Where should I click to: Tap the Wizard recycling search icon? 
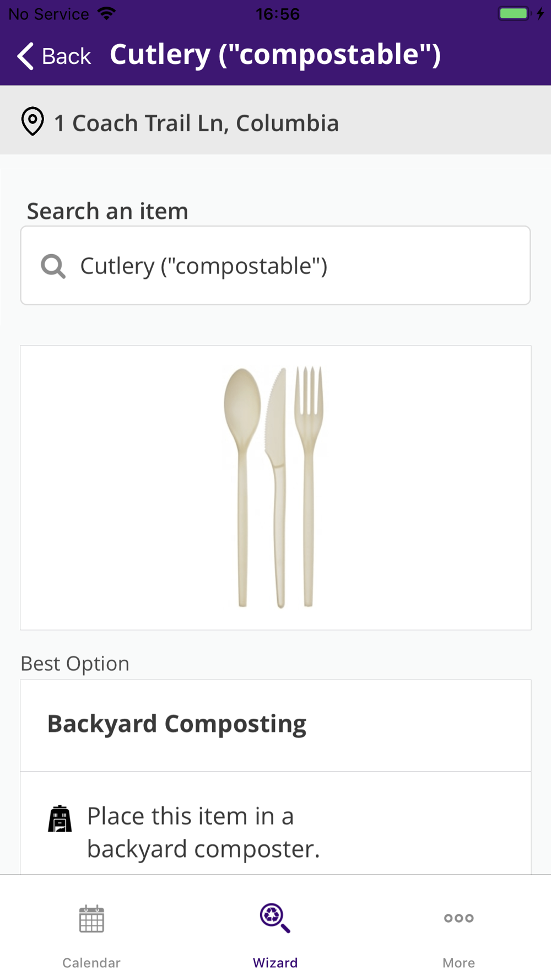[275, 918]
